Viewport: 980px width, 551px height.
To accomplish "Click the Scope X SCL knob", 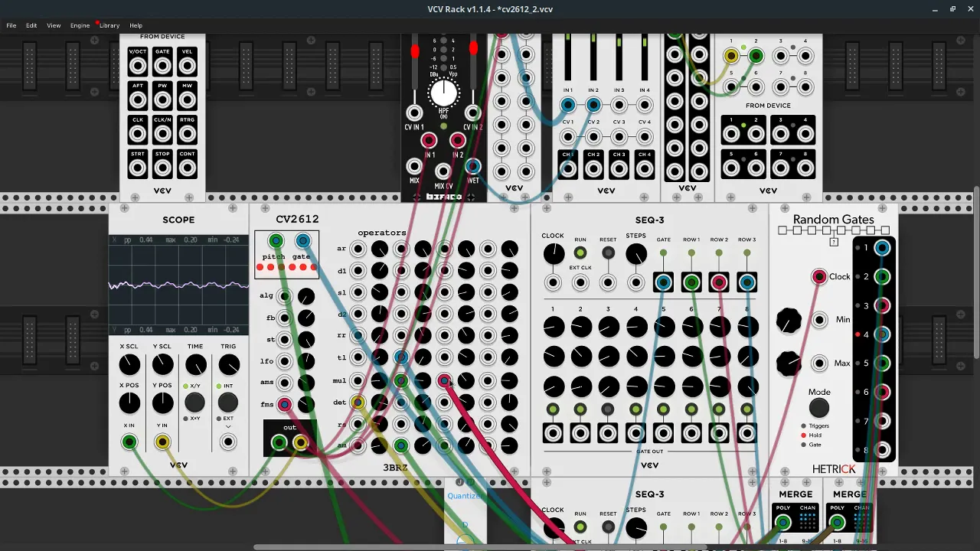I will pos(130,364).
